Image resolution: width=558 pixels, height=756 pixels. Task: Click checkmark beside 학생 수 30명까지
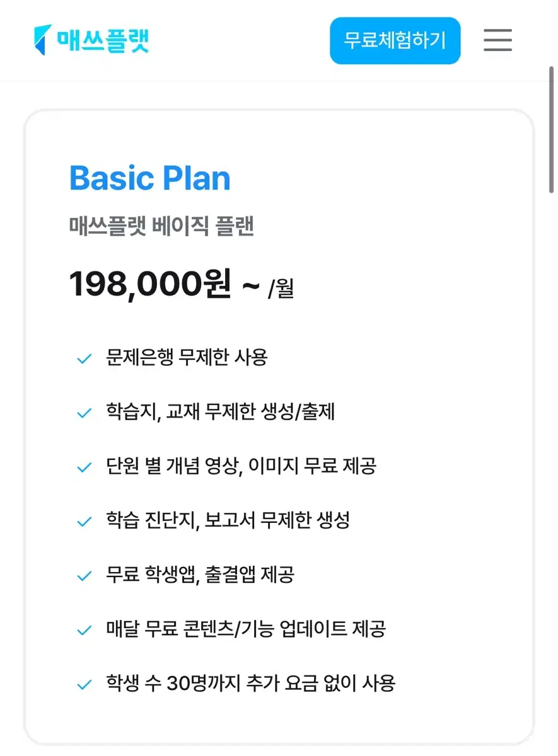(84, 684)
